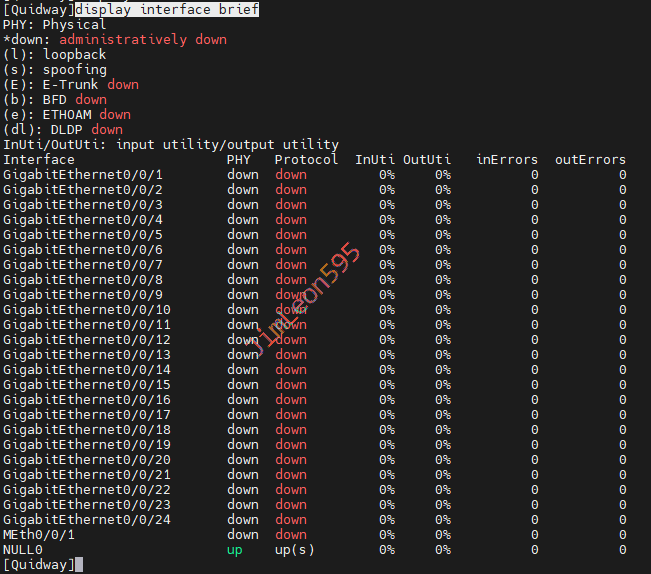Click the NULL0 interface name
The width and height of the screenshot is (651, 574).
pyautogui.click(x=23, y=550)
